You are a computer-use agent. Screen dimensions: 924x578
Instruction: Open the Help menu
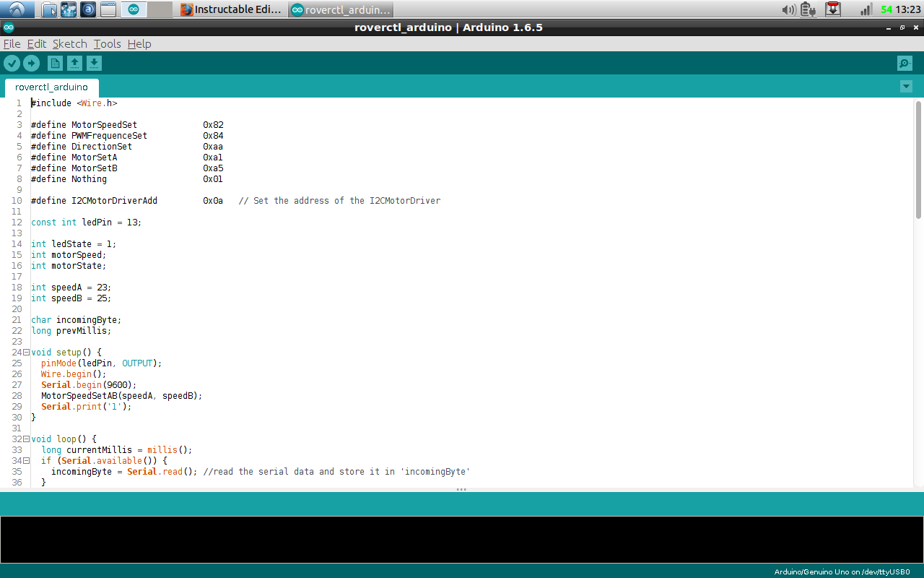point(139,44)
